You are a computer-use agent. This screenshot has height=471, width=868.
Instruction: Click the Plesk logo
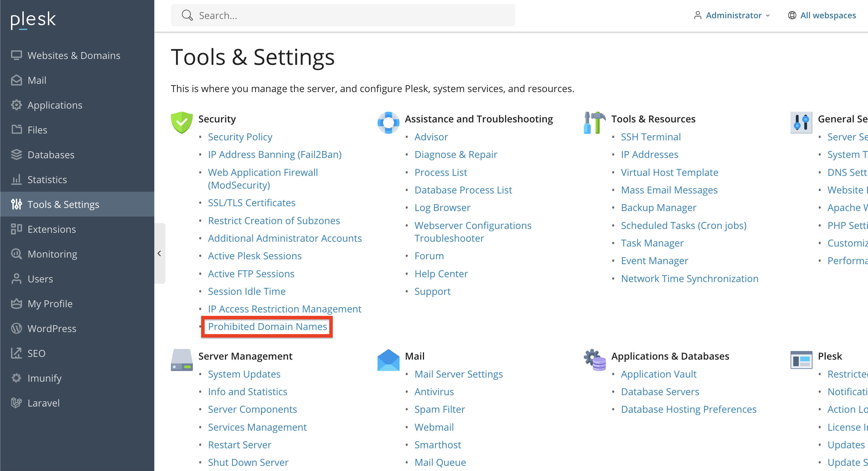(x=33, y=20)
